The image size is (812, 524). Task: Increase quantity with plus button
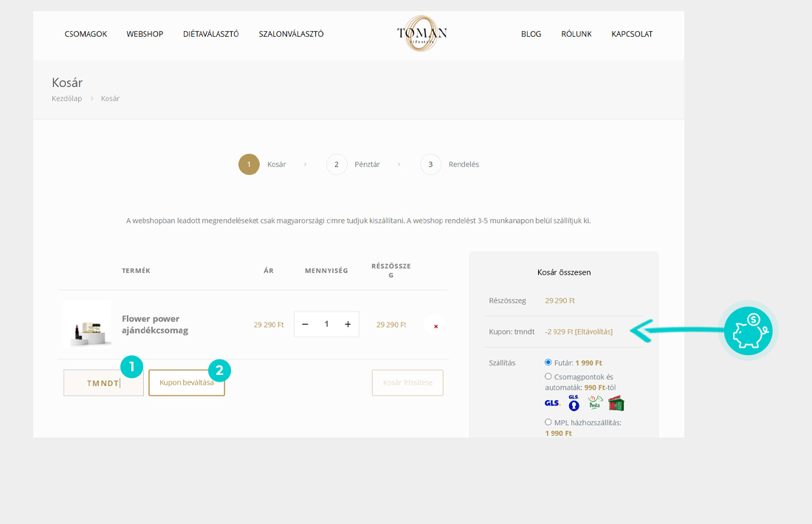[348, 324]
